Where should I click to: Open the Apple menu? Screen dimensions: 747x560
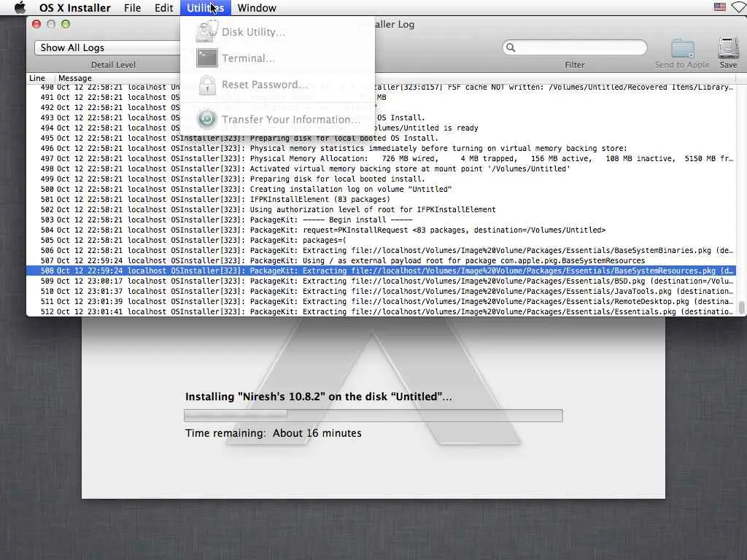pyautogui.click(x=20, y=7)
